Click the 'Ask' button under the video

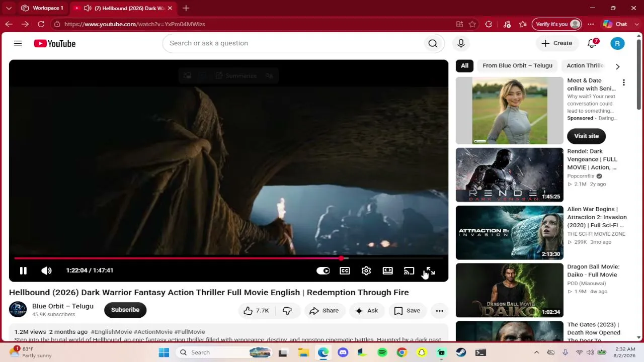[x=366, y=311]
